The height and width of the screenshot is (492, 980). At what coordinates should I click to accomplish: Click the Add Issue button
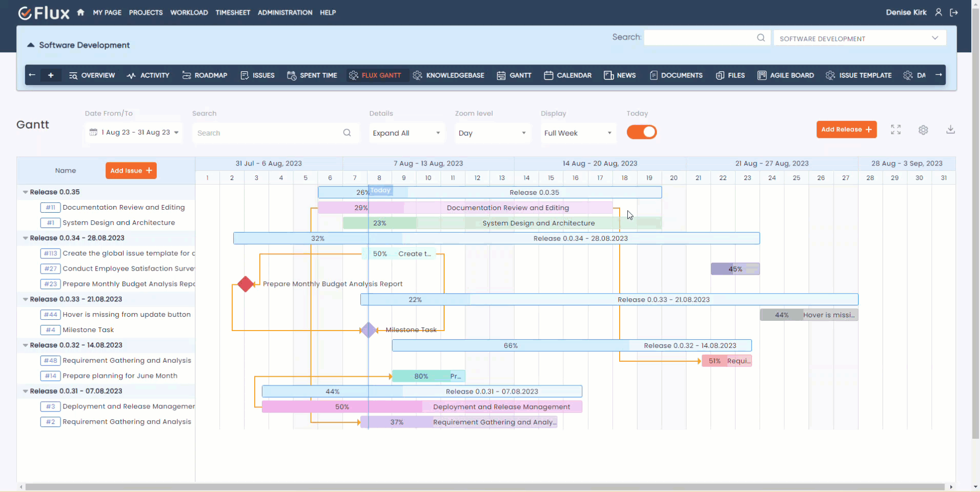pos(131,170)
